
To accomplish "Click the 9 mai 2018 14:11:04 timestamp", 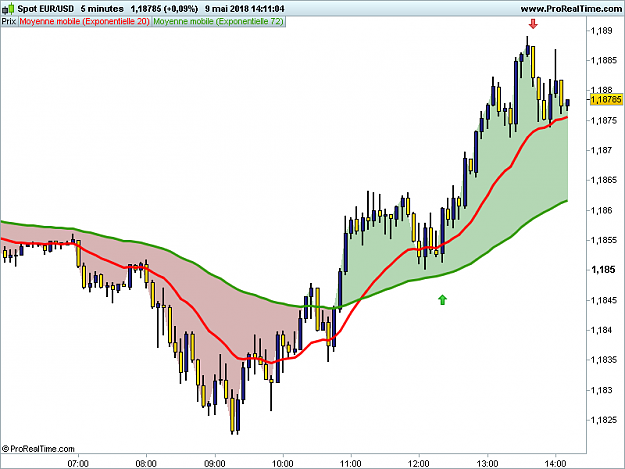I will pyautogui.click(x=245, y=8).
